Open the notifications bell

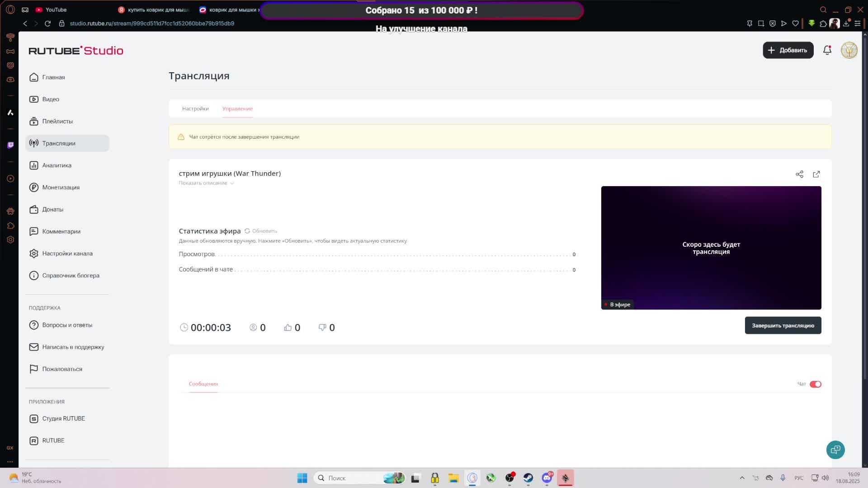pyautogui.click(x=827, y=50)
